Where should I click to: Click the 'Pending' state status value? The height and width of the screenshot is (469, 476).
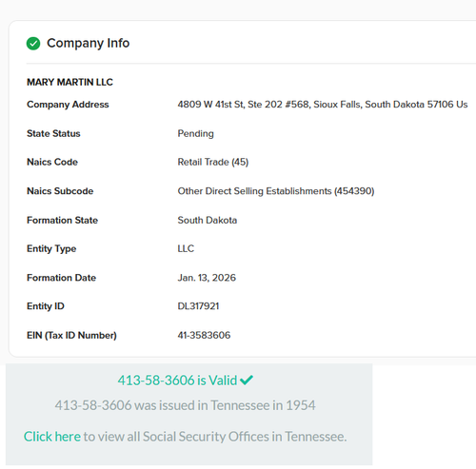click(x=195, y=133)
